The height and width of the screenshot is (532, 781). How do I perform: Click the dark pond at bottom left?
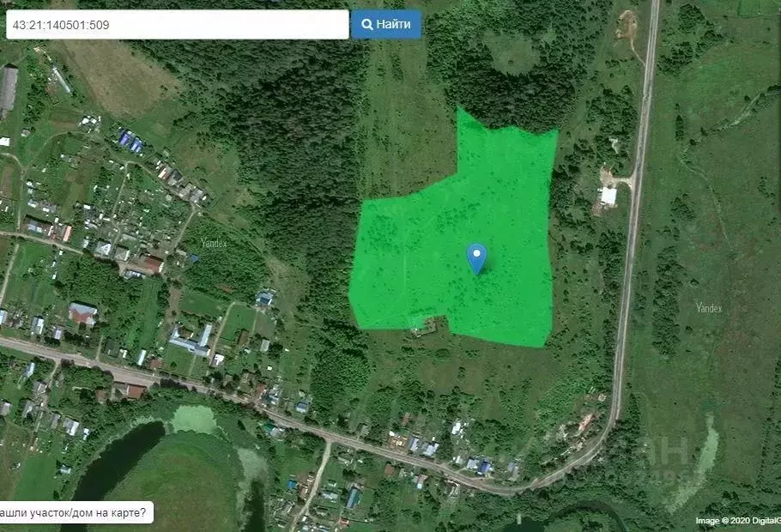tap(119, 461)
